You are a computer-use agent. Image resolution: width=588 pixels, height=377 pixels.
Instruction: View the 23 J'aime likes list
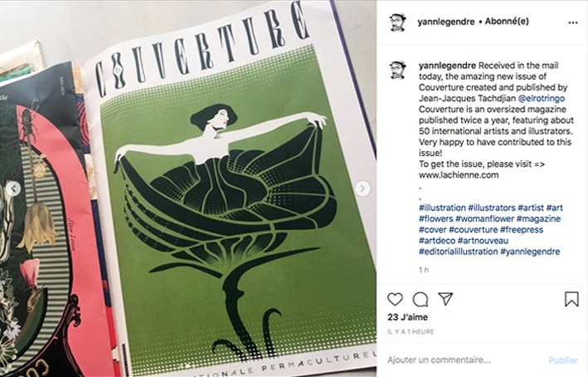408,317
